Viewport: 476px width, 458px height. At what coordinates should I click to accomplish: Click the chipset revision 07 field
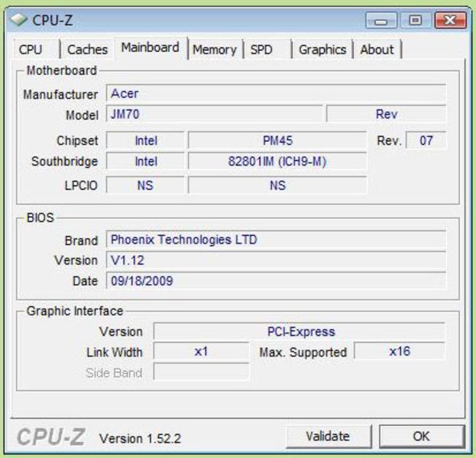click(426, 140)
